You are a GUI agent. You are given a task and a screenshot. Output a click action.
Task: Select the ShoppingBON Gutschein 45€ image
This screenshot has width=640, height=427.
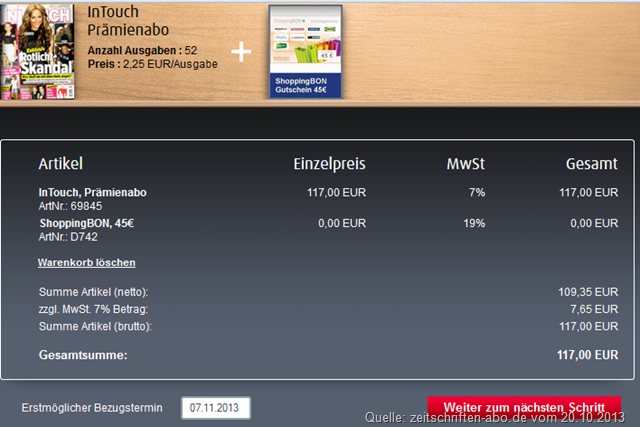click(305, 51)
